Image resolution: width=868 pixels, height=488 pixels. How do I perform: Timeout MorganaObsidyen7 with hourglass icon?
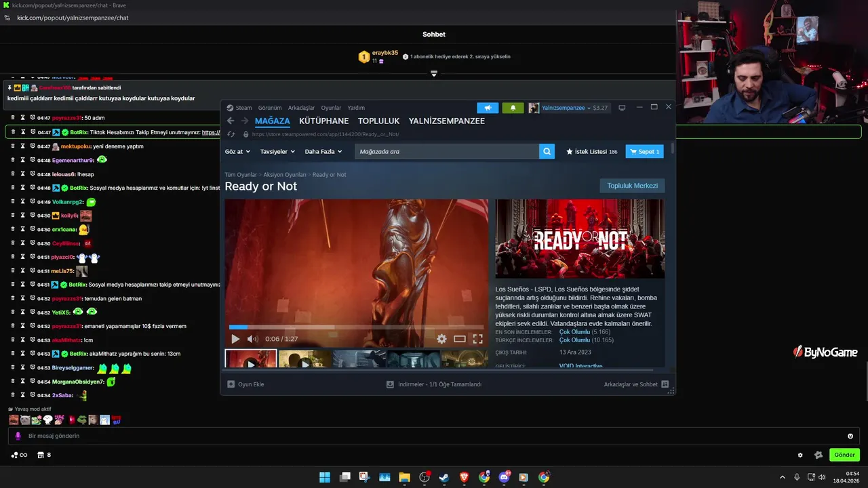coord(22,382)
